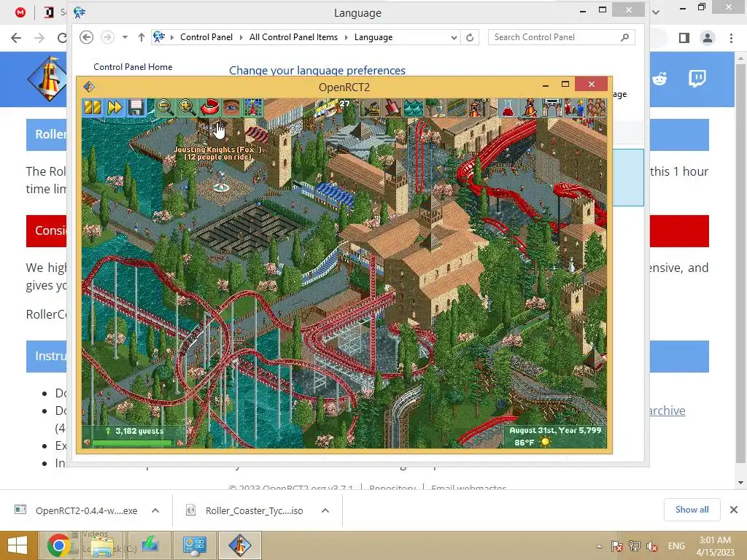
Task: Open the Chrome three-dot menu
Action: pos(731,38)
